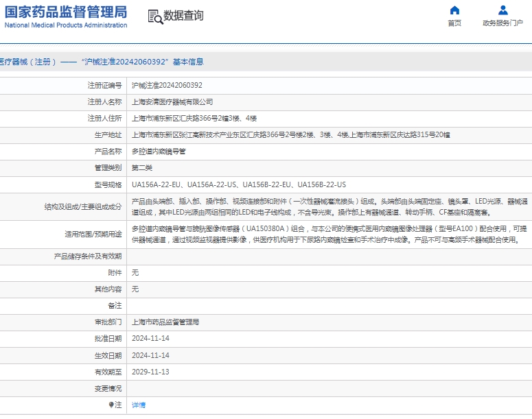Click the 注册证编号 row label

pyautogui.click(x=104, y=86)
